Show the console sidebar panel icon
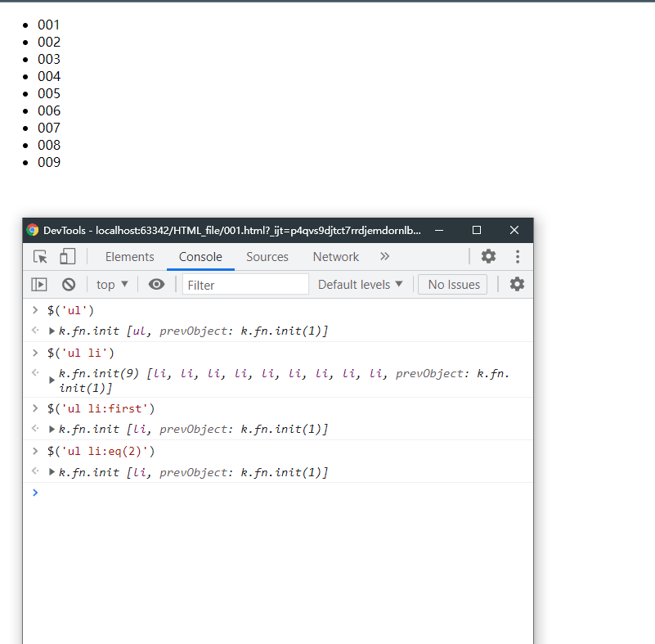The height and width of the screenshot is (644, 655). (x=39, y=285)
